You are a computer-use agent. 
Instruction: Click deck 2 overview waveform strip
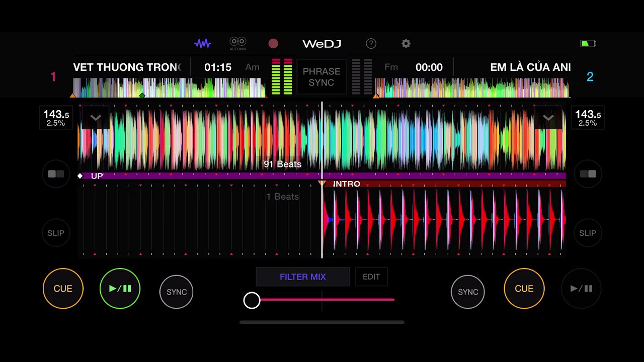(473, 88)
